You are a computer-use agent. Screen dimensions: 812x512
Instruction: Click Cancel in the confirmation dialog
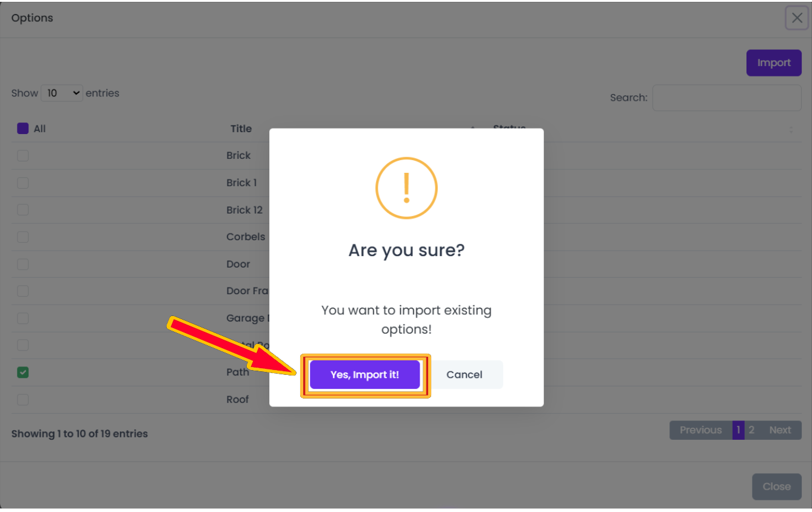pos(465,375)
